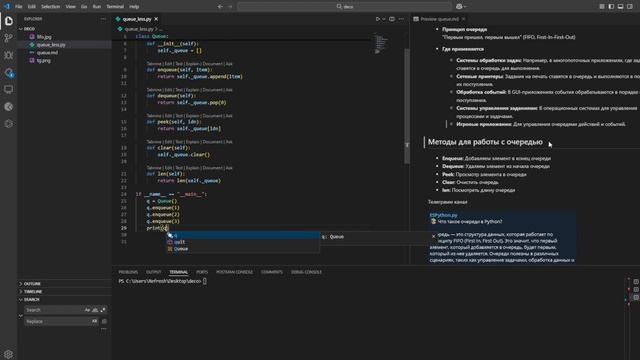This screenshot has width=640, height=360.
Task: Open the Explorer view in activity bar
Action: 9,21
